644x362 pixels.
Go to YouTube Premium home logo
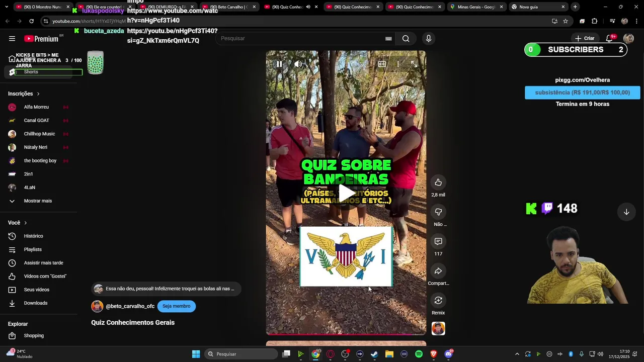[42, 39]
